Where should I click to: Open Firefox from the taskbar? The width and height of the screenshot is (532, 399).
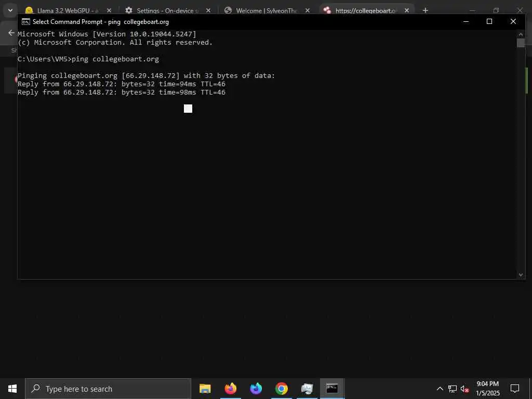pos(230,389)
